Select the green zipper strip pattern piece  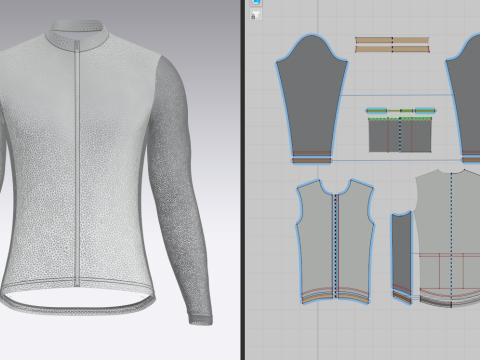click(401, 111)
